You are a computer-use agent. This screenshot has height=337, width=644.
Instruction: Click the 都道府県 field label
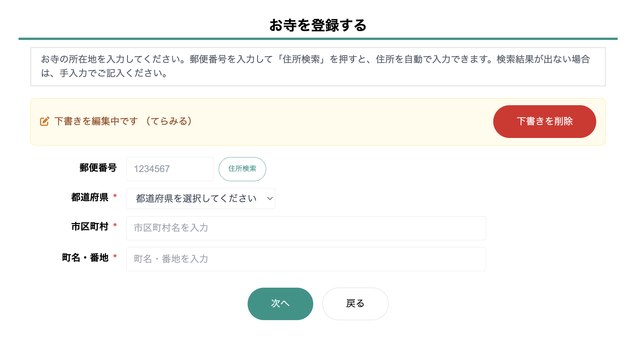(x=90, y=197)
